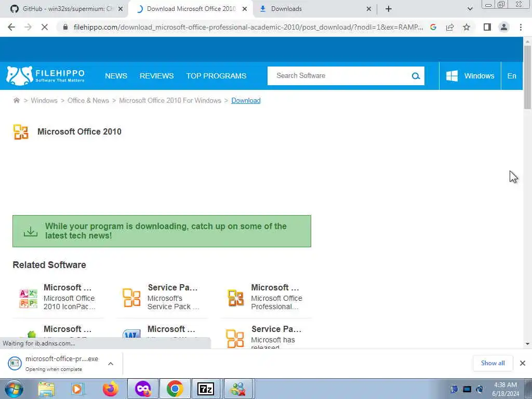Open Firefox from the taskbar
The height and width of the screenshot is (399, 532).
click(x=110, y=389)
